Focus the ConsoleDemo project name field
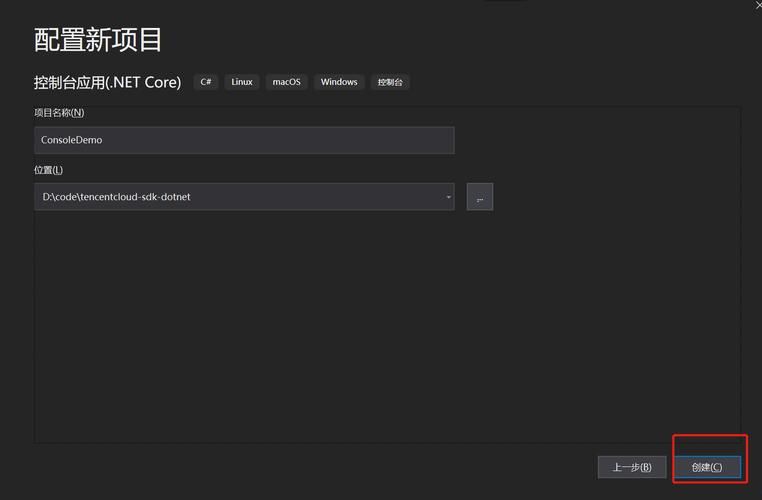Screen dimensions: 762x500 click(x=244, y=140)
